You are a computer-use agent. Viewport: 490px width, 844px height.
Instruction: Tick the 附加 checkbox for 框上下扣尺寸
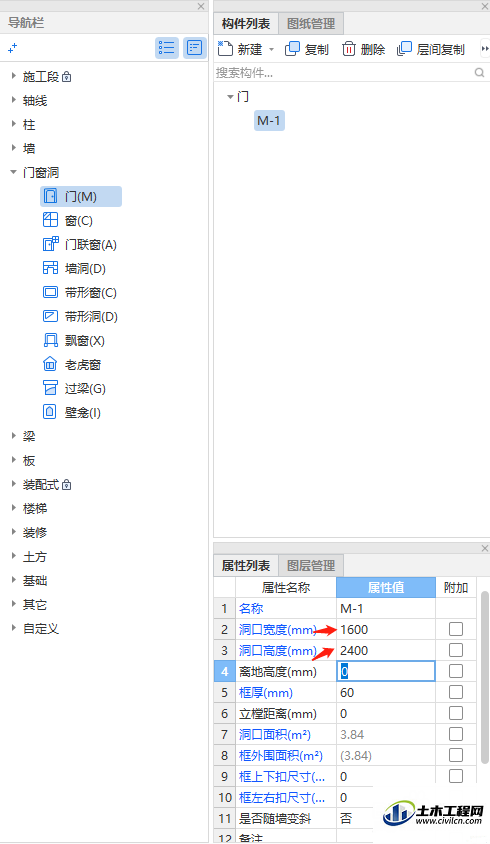pos(456,776)
